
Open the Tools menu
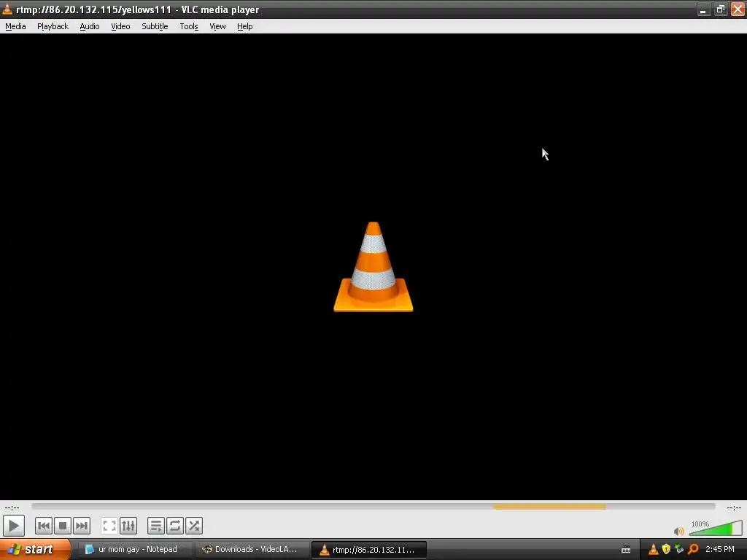(189, 26)
